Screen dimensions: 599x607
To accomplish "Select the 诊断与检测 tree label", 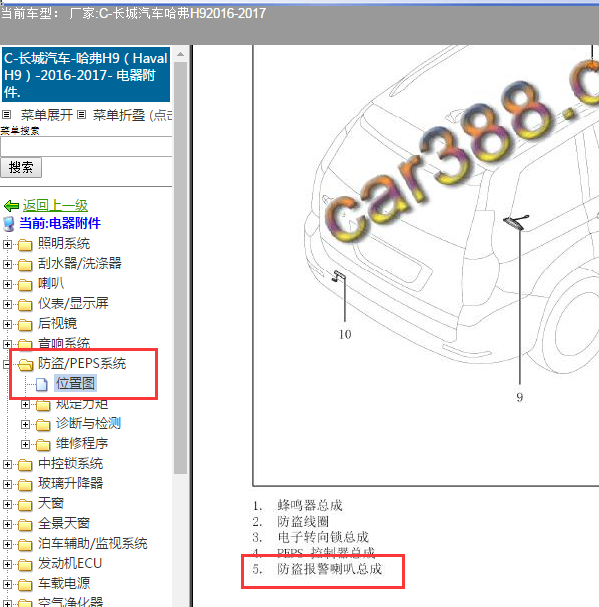I will tap(88, 423).
